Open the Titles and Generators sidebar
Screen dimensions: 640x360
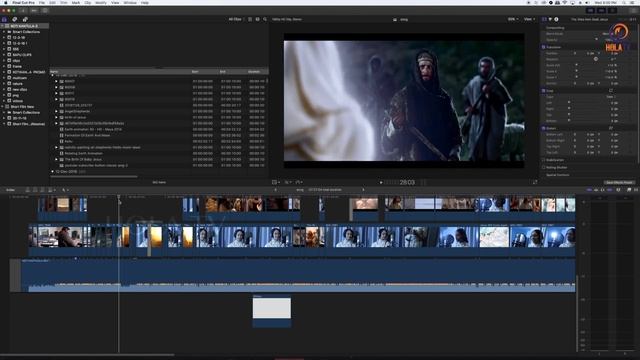[x=25, y=19]
